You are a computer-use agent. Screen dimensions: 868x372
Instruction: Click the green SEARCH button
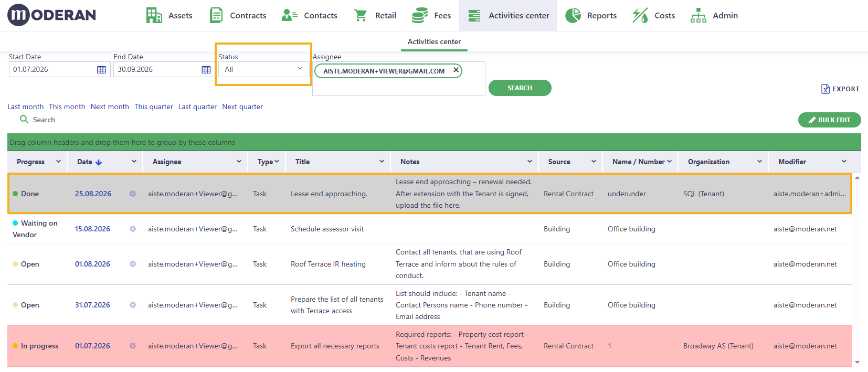tap(520, 88)
